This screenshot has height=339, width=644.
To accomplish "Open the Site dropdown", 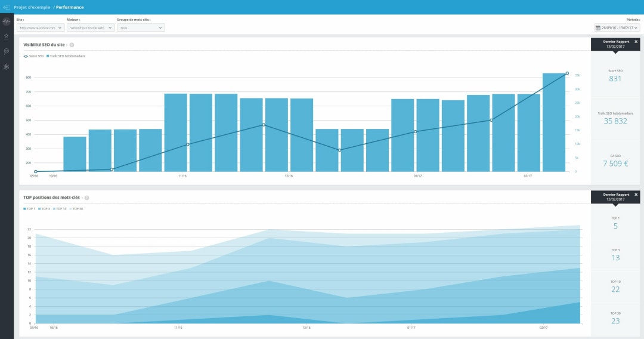I will [x=40, y=27].
